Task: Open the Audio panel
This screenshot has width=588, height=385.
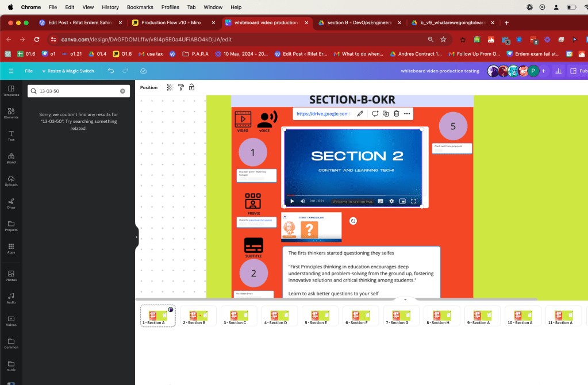Action: [x=11, y=298]
